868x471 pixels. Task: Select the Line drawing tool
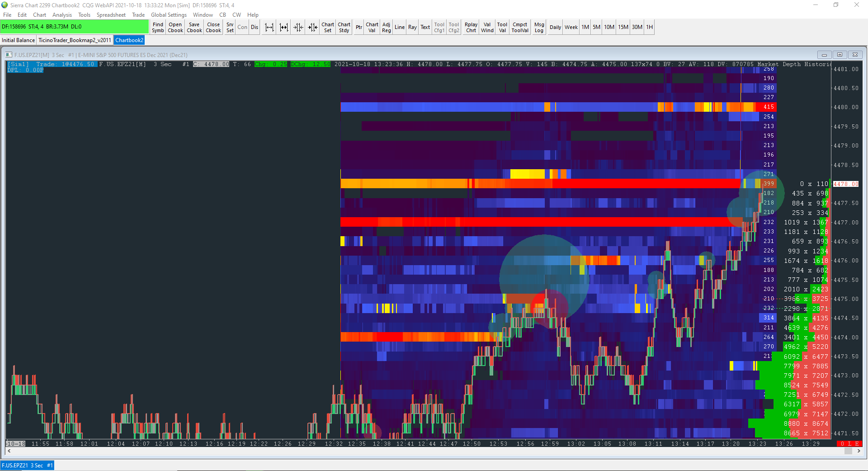click(399, 27)
